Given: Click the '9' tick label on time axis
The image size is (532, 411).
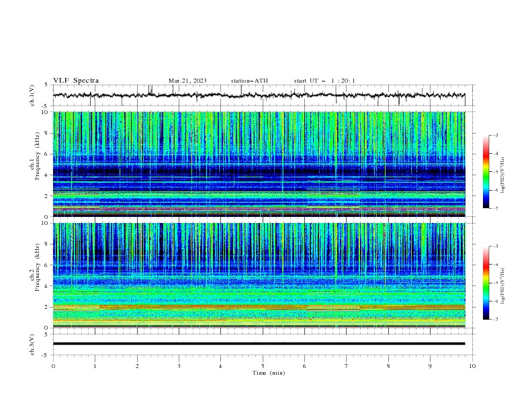Looking at the screenshot, I should pos(430,366).
